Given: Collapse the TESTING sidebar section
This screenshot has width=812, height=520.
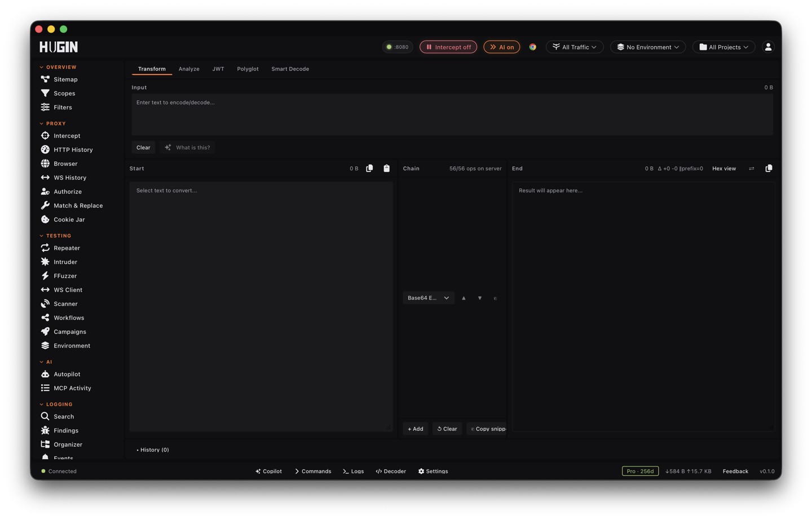Looking at the screenshot, I should (55, 236).
